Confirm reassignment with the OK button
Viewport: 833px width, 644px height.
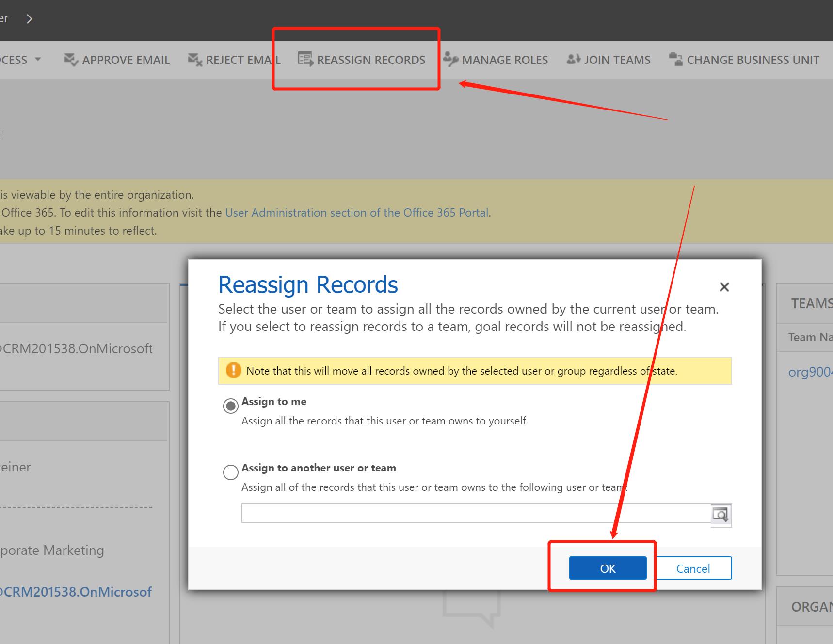608,568
